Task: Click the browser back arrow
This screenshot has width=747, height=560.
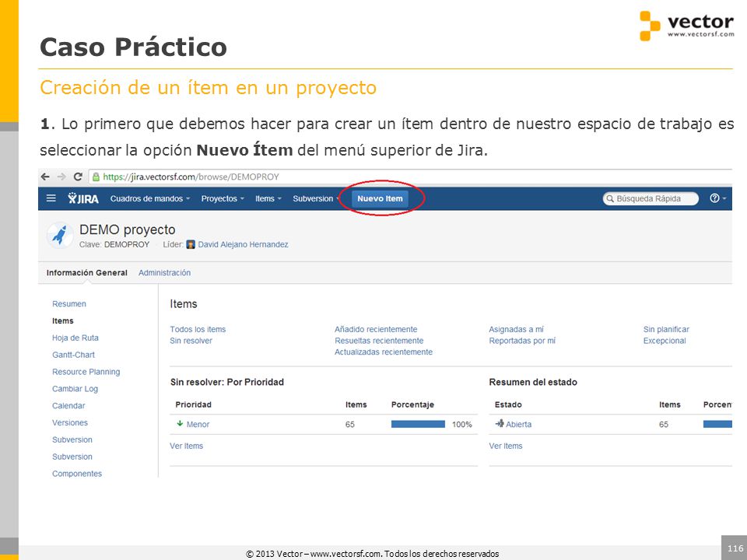Action: point(45,177)
